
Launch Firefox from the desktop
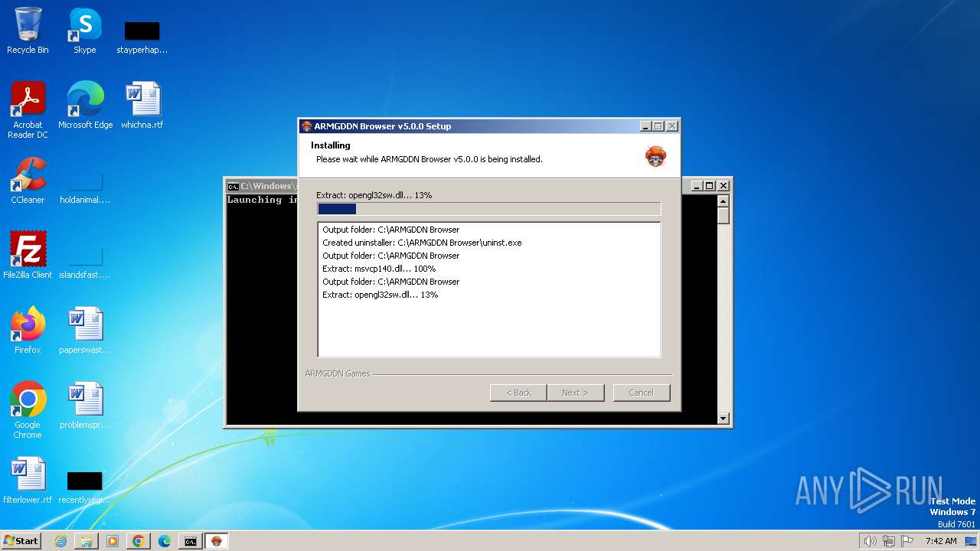pos(28,330)
